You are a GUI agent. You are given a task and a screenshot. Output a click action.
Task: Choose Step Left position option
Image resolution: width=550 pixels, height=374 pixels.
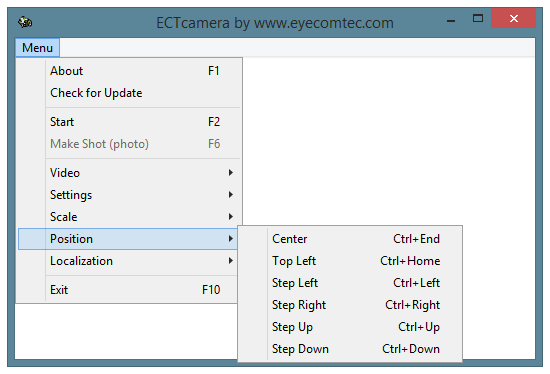click(x=350, y=283)
